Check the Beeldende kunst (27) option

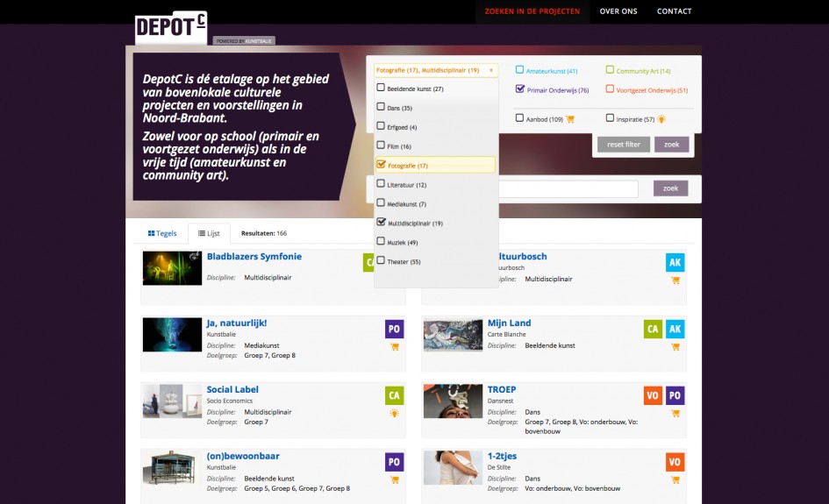pyautogui.click(x=381, y=88)
